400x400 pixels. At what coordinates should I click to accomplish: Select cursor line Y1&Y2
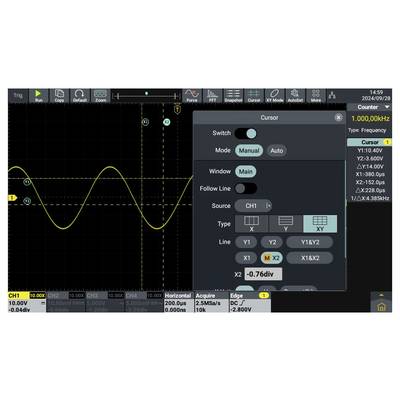click(x=310, y=242)
